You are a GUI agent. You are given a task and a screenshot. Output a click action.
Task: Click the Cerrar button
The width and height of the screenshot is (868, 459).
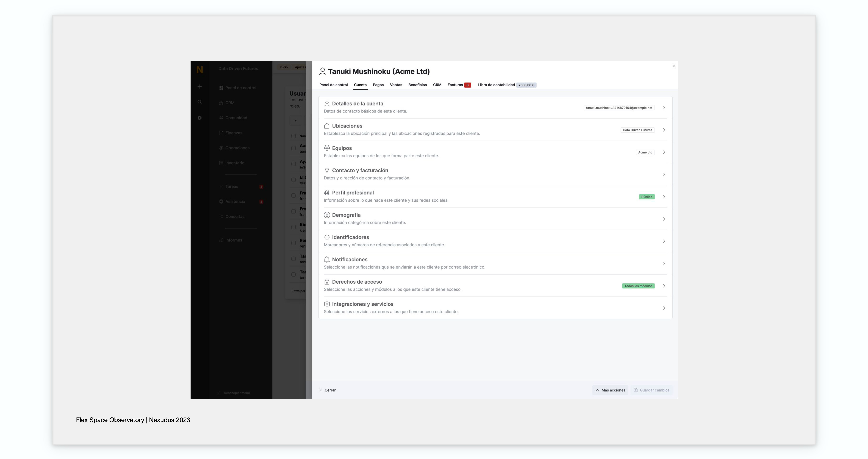click(327, 390)
